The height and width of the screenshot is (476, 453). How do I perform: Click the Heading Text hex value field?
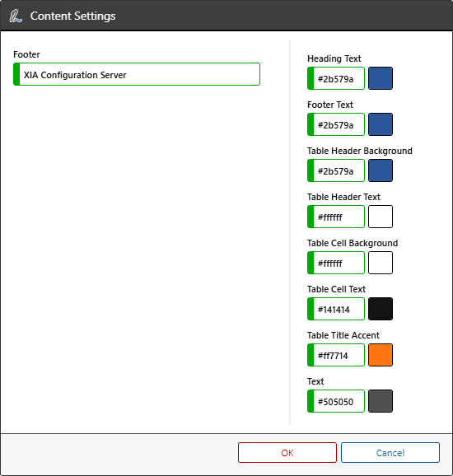[x=336, y=78]
